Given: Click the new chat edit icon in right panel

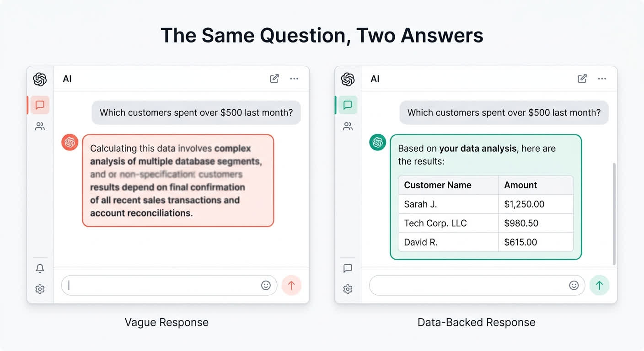Looking at the screenshot, I should (x=582, y=79).
